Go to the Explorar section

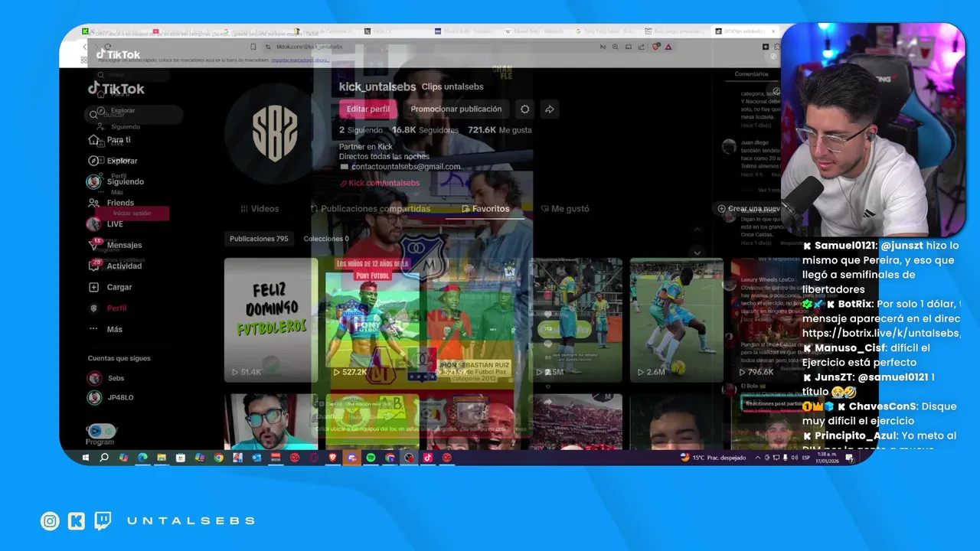click(113, 161)
